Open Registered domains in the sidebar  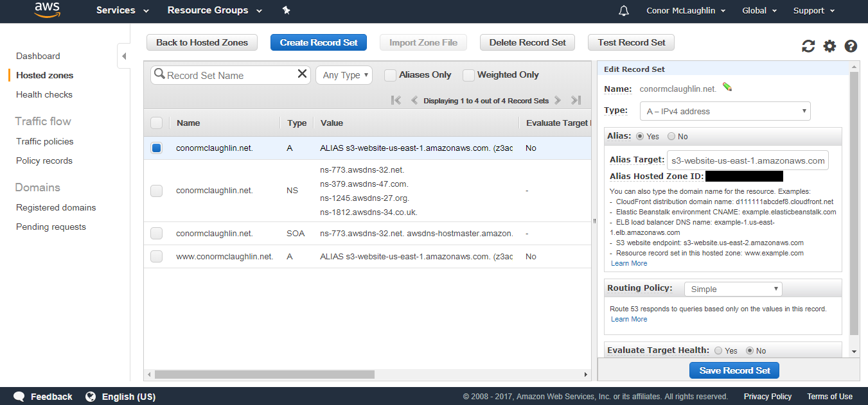pos(56,207)
